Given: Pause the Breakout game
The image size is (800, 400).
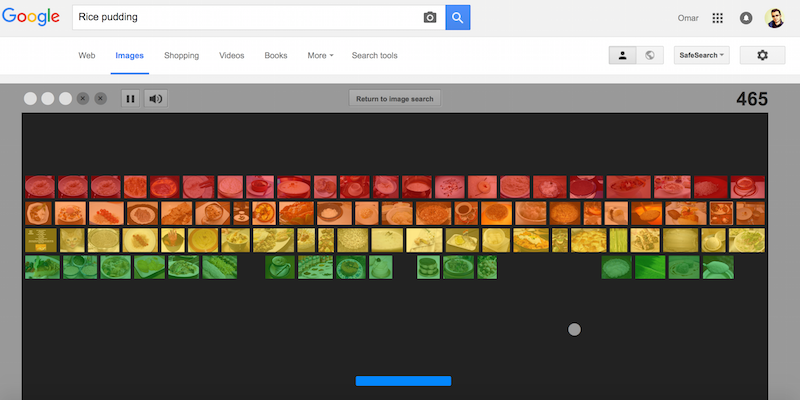Looking at the screenshot, I should (x=130, y=98).
